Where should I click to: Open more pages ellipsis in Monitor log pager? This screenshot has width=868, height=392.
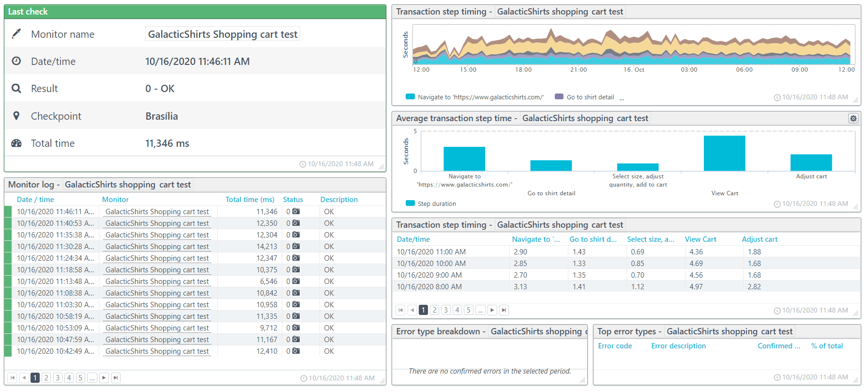[x=92, y=378]
